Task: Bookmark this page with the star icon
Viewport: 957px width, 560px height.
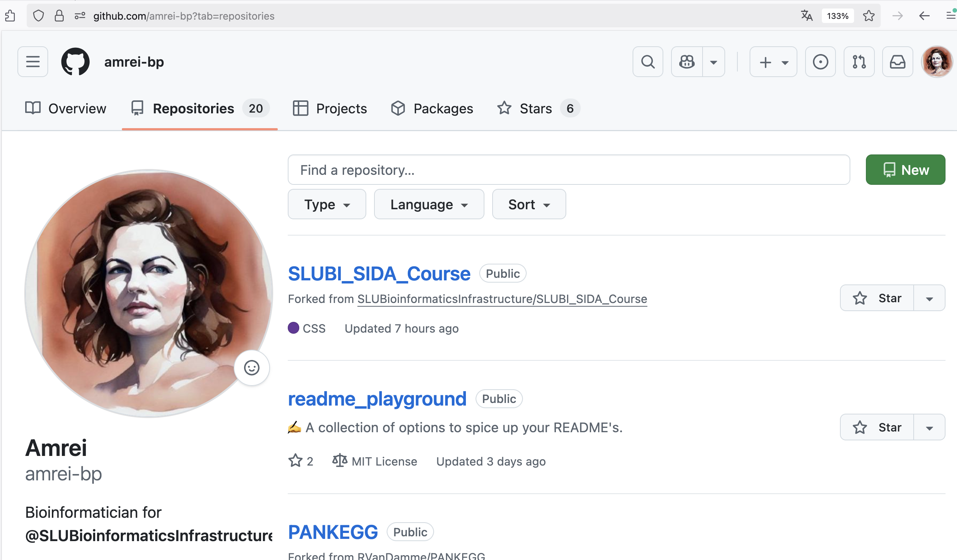Action: [868, 16]
